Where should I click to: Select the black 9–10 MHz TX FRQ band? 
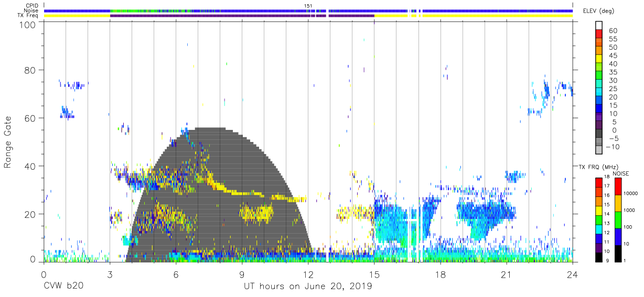[x=598, y=256]
